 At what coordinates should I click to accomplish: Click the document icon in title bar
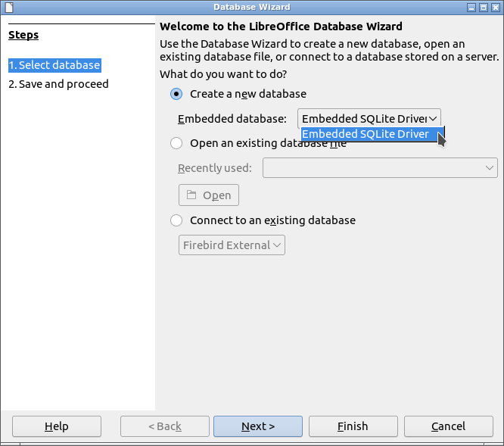tap(9, 7)
